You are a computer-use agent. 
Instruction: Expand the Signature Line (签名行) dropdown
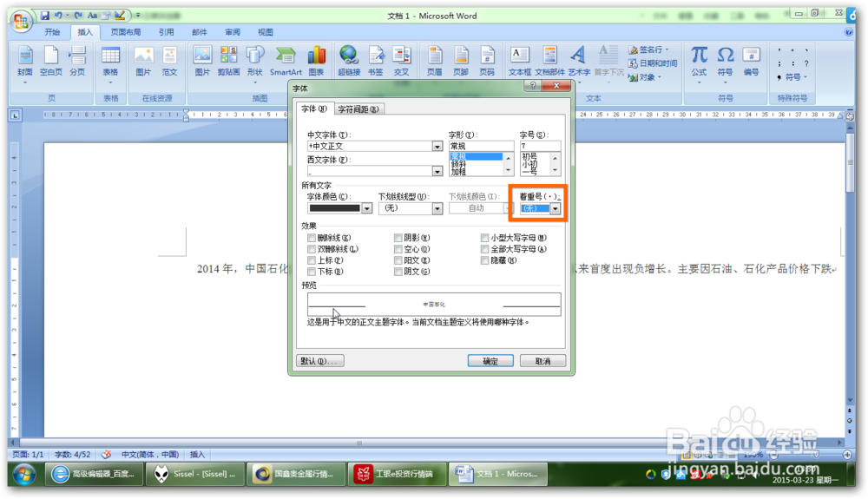tap(667, 49)
